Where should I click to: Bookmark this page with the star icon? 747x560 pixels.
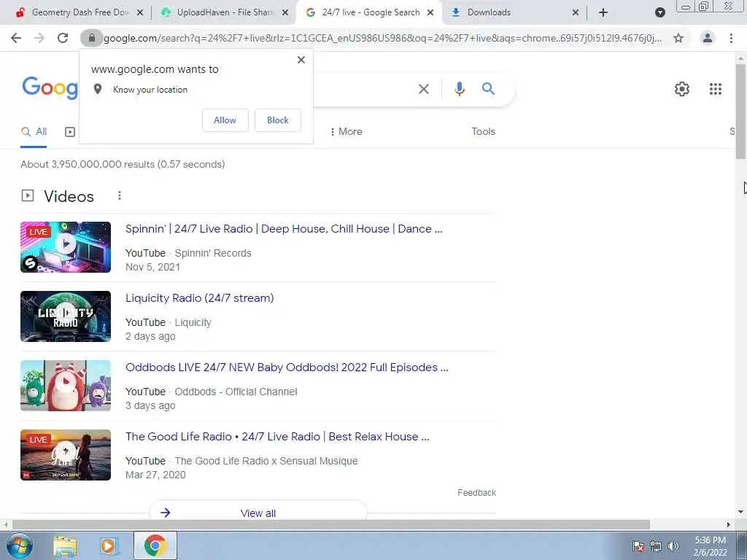coord(678,38)
